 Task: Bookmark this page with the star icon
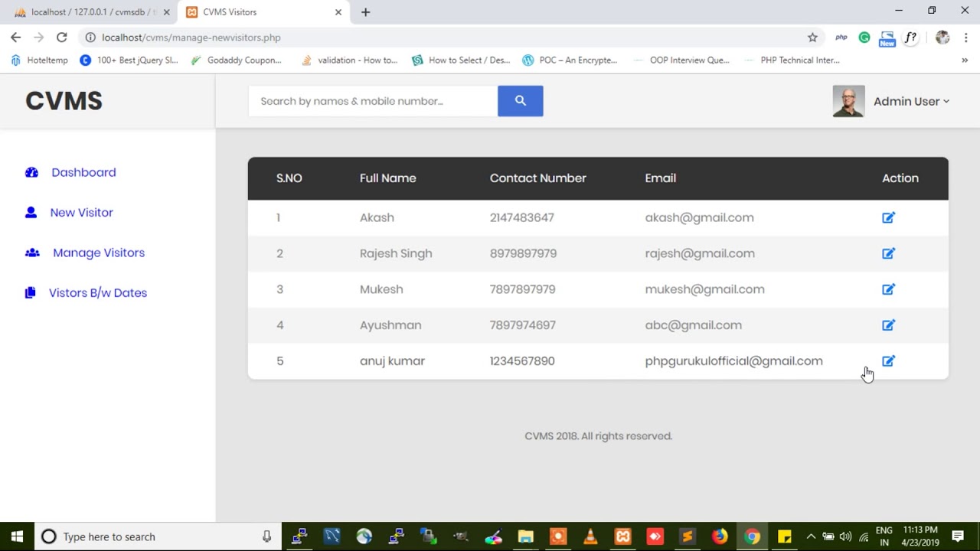(x=812, y=37)
